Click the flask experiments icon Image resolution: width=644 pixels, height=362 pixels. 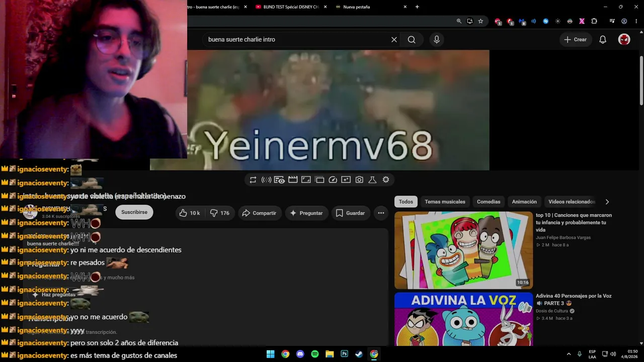pyautogui.click(x=372, y=179)
